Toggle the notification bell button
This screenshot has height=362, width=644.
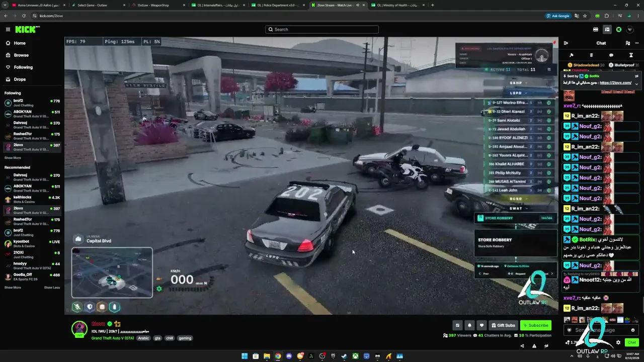pyautogui.click(x=469, y=325)
